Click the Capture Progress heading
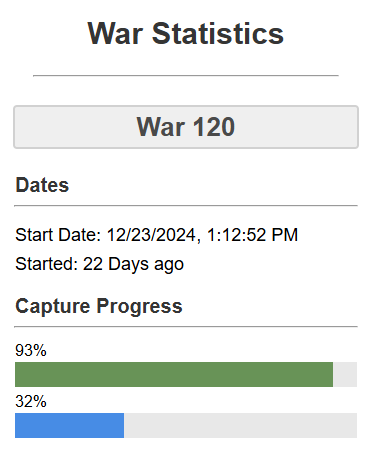This screenshot has height=456, width=372. pos(99,306)
